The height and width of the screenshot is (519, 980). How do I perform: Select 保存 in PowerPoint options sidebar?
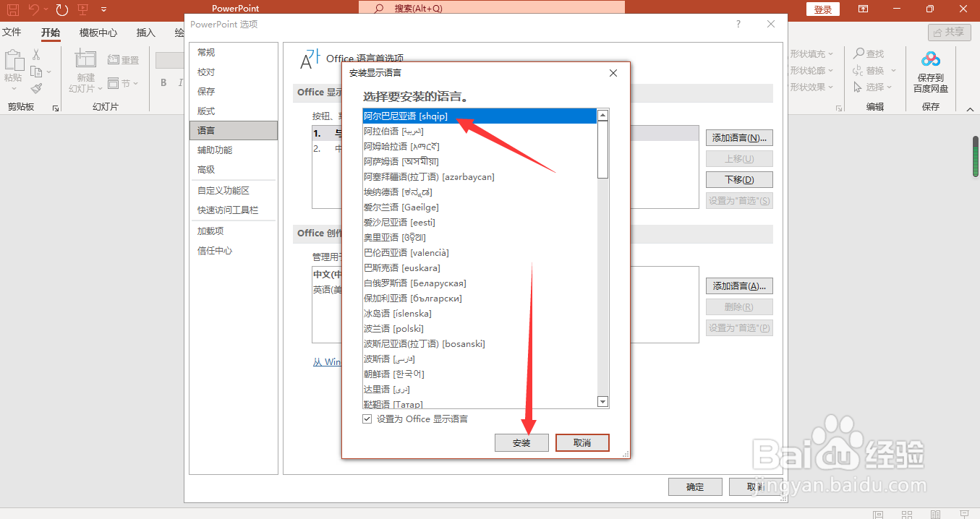234,92
